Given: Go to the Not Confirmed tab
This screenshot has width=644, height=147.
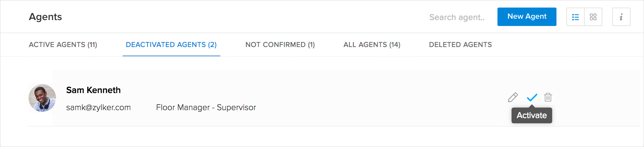Looking at the screenshot, I should [x=280, y=45].
